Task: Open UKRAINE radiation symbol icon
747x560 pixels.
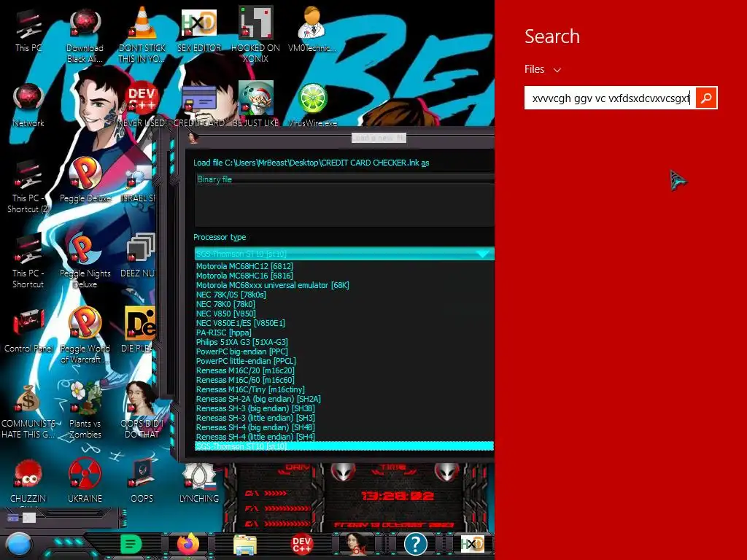Action: click(x=85, y=481)
